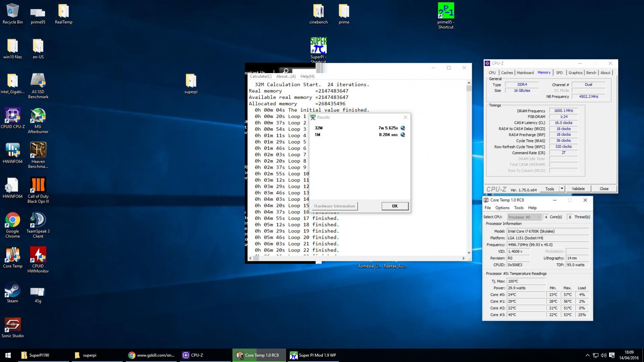Switch to the Graphics tab in CPU-Z
This screenshot has width=644, height=362.
(575, 73)
